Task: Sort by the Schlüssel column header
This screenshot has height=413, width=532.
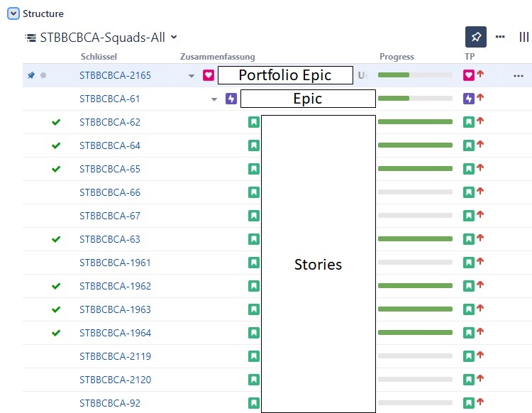Action: [99, 57]
